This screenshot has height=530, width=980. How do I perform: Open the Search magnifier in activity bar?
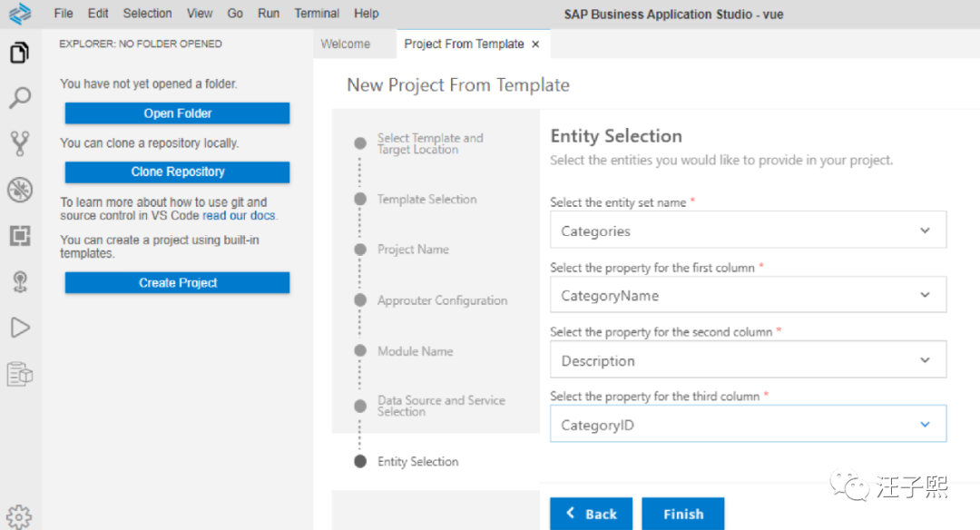[x=19, y=98]
